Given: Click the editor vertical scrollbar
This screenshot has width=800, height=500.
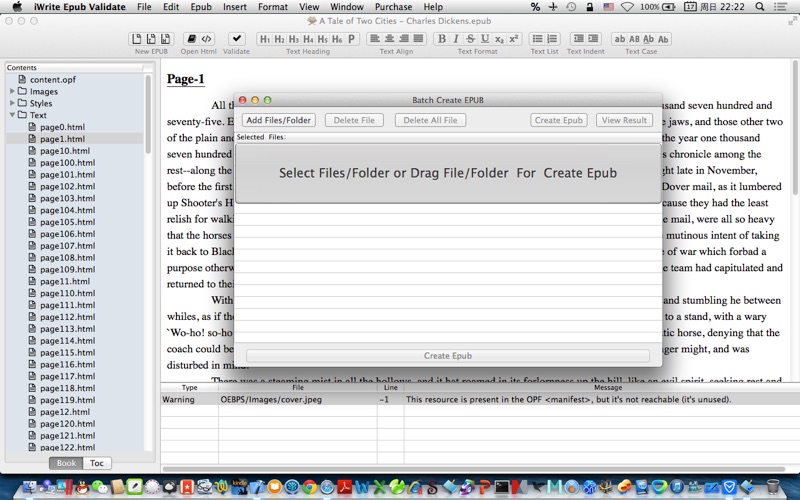Looking at the screenshot, I should tap(795, 128).
